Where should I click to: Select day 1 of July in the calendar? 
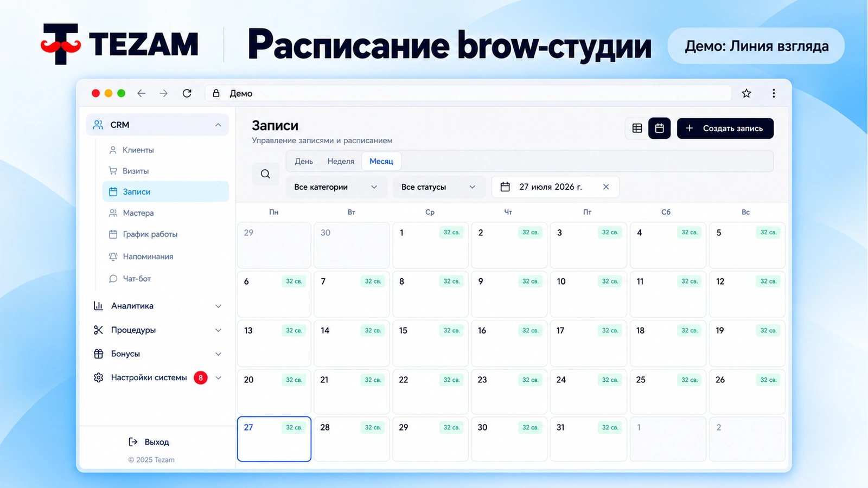coord(430,245)
